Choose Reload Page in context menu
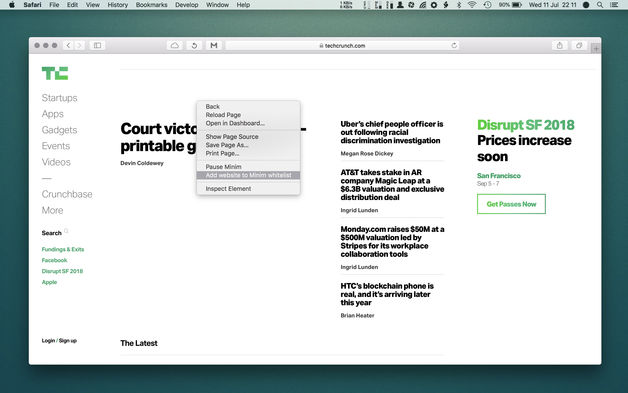Image resolution: width=628 pixels, height=393 pixels. (248, 115)
